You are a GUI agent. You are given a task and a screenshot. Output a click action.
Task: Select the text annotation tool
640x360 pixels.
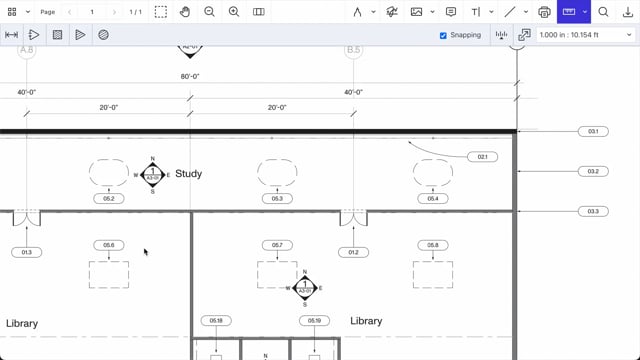(x=476, y=12)
